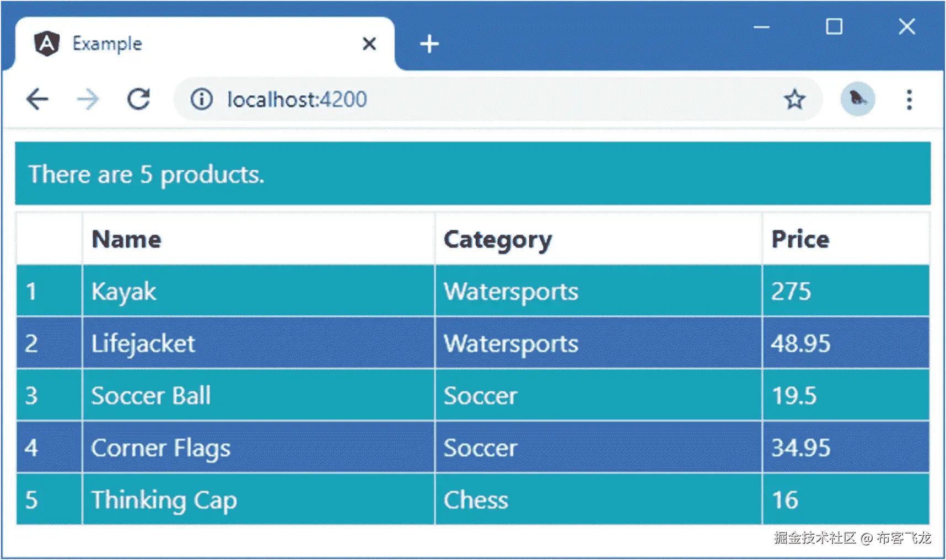The image size is (946, 560).
Task: Close the Example tab
Action: [369, 44]
